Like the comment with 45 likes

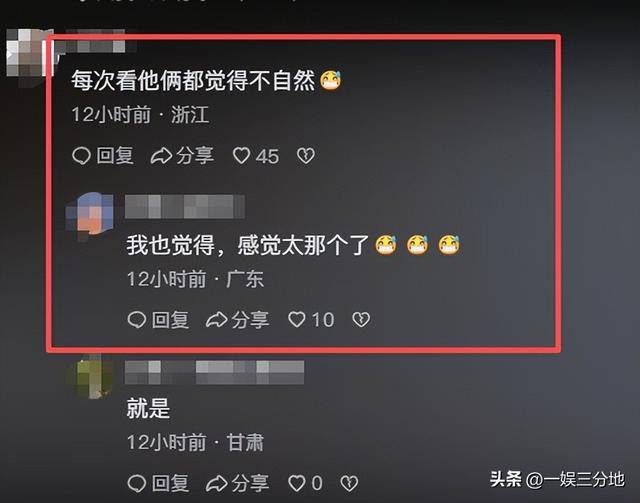click(x=256, y=156)
